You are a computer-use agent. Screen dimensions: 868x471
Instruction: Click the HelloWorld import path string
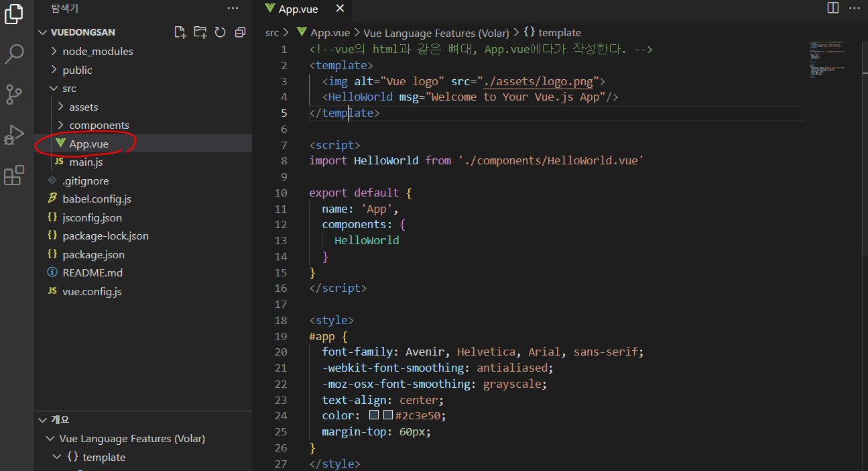(551, 161)
